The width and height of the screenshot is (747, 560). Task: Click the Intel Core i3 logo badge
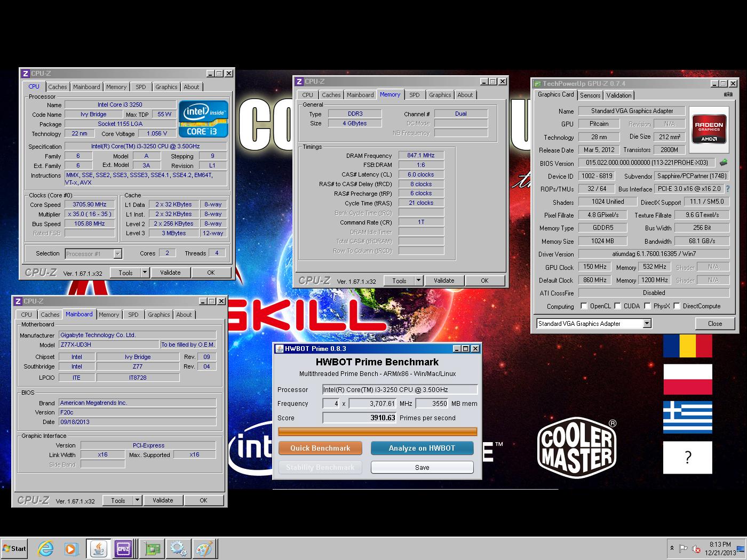point(203,119)
